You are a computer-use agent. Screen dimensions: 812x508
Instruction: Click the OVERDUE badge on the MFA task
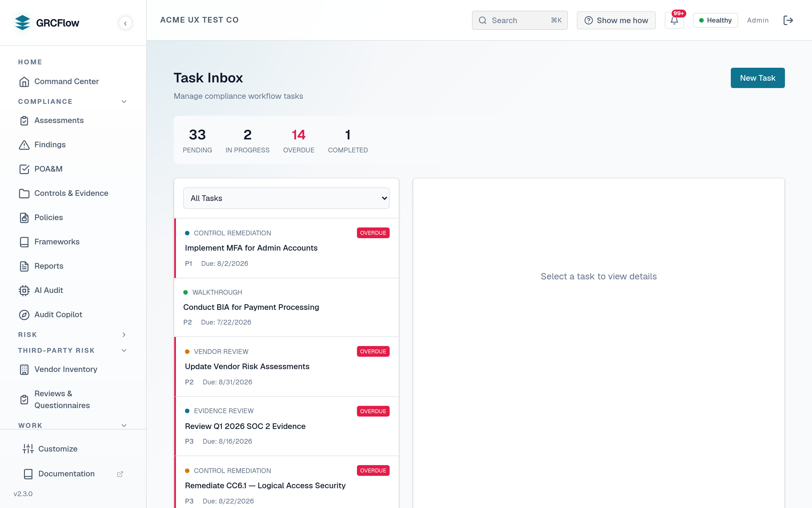[373, 233]
